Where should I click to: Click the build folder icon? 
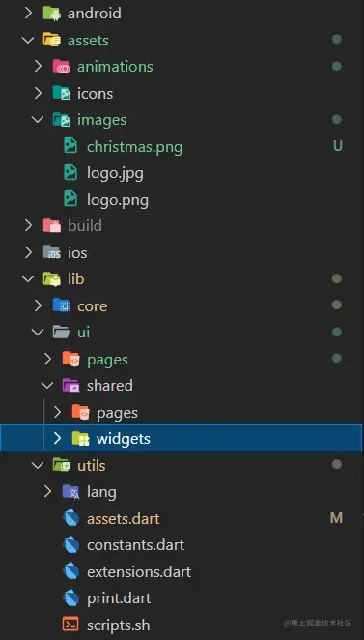tap(52, 225)
